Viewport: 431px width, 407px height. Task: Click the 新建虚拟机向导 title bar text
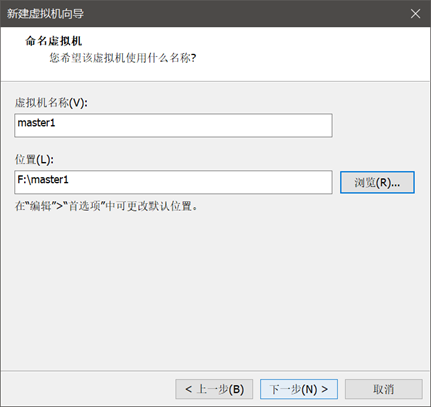(x=45, y=14)
